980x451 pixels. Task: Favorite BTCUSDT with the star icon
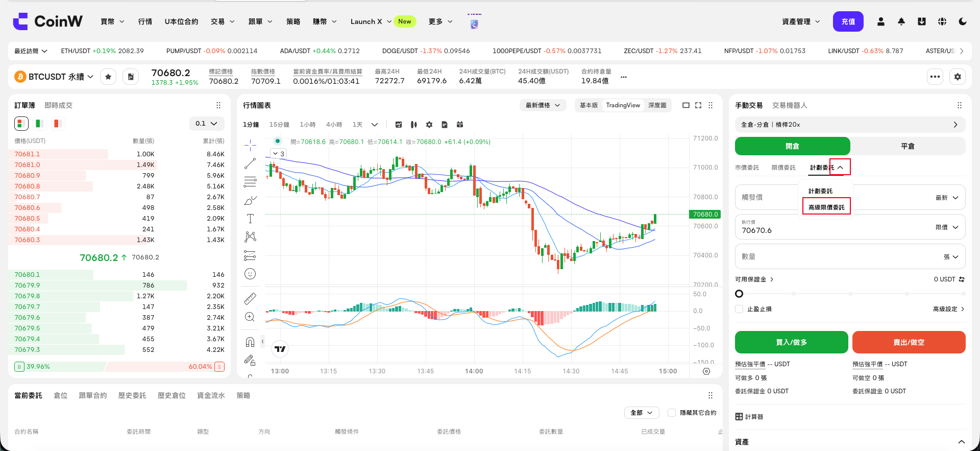click(108, 77)
